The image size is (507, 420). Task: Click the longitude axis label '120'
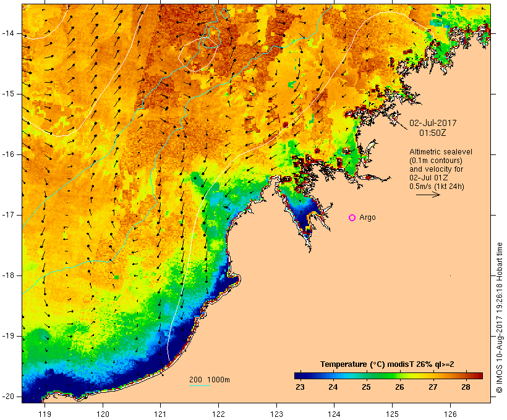[x=103, y=414]
